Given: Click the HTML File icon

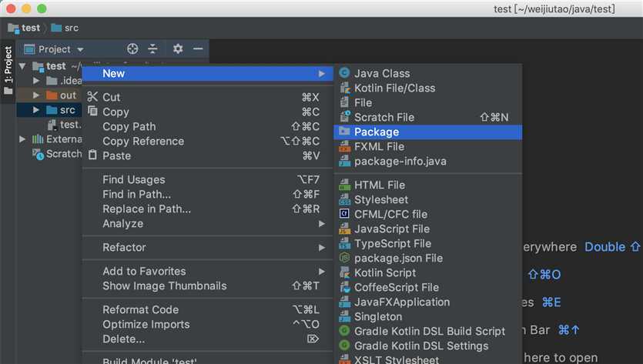Looking at the screenshot, I should 344,185.
